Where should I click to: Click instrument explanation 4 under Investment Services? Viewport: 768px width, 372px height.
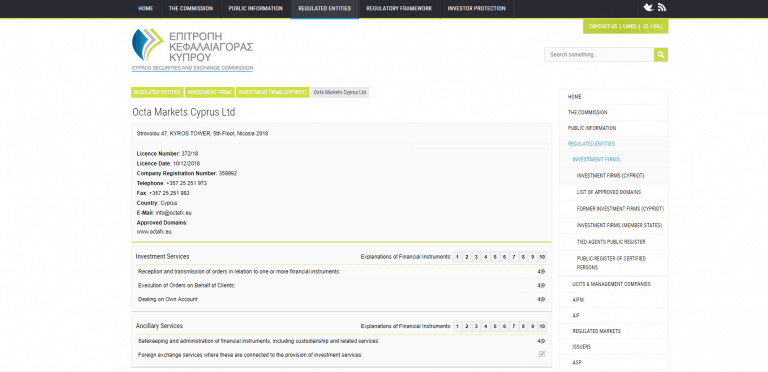(x=485, y=257)
